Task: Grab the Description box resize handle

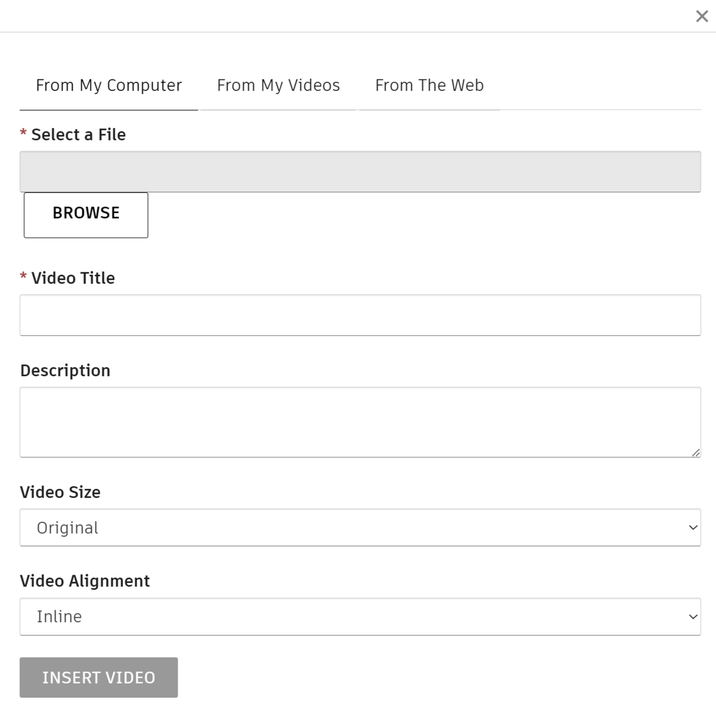Action: tap(695, 452)
